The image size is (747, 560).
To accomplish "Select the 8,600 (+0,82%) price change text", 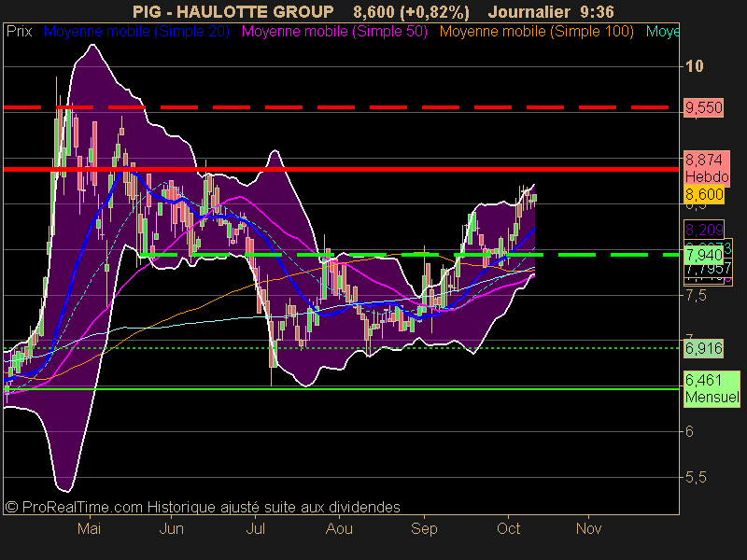I will click(411, 11).
